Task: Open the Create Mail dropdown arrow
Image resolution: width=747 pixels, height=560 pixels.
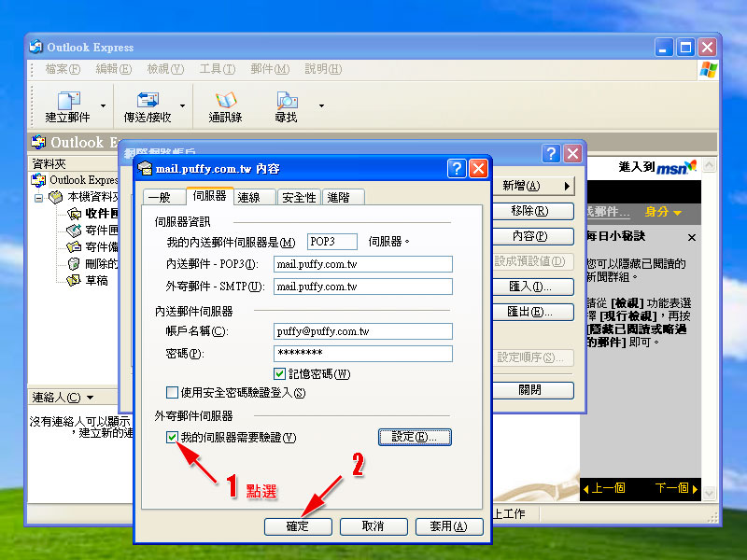Action: 103,105
